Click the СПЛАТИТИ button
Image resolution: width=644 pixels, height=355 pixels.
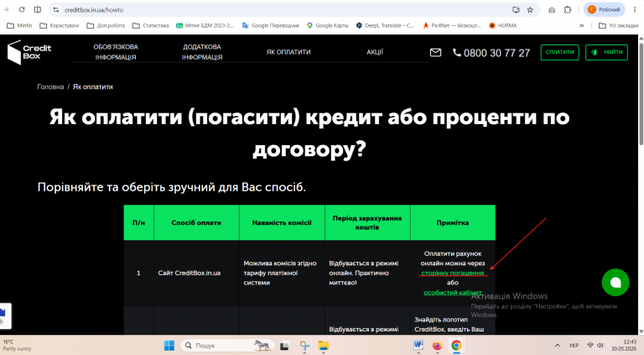[x=560, y=52]
